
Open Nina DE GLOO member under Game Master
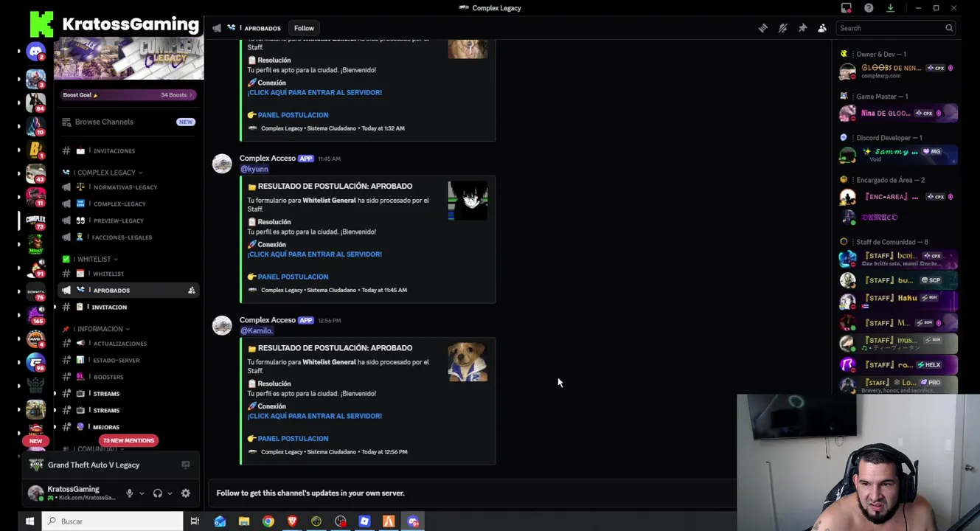[x=898, y=113]
